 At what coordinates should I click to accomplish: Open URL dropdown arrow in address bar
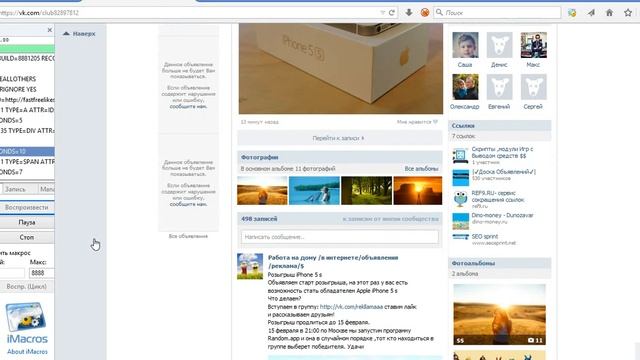pos(382,13)
